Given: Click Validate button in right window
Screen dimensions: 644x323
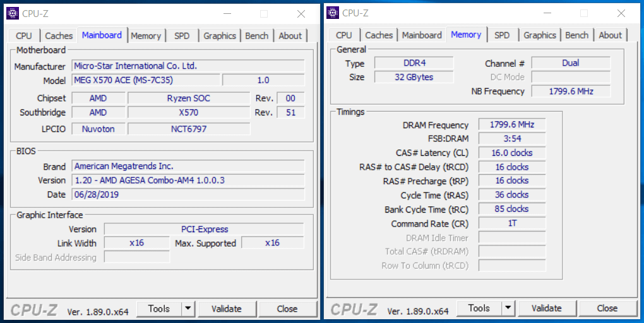Looking at the screenshot, I should click(546, 308).
